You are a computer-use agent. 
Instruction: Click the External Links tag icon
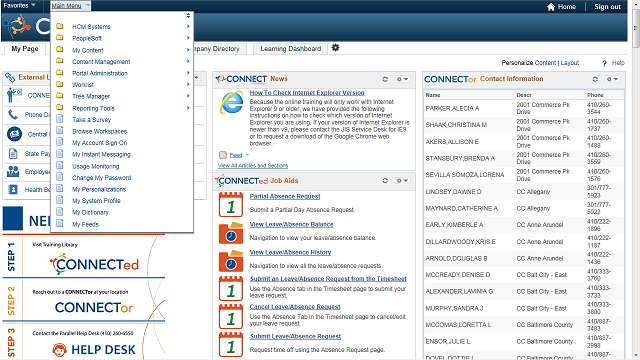coord(10,77)
